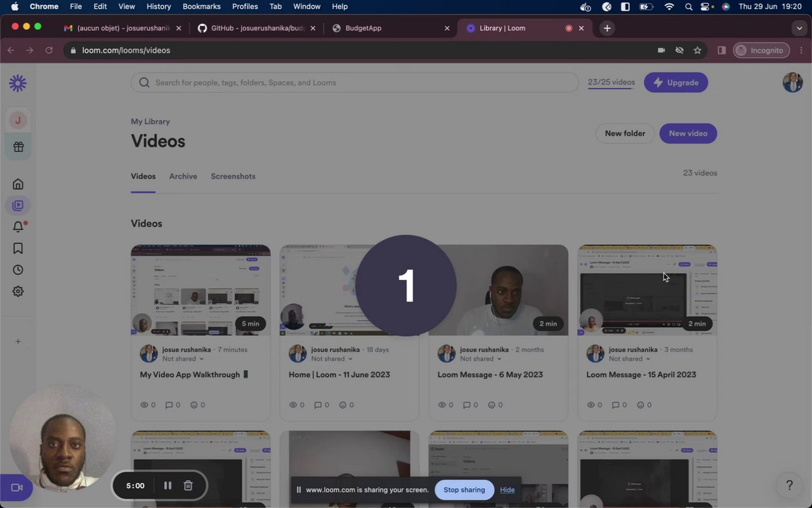Click the camera icon in the address bar
812x508 pixels.
(661, 50)
